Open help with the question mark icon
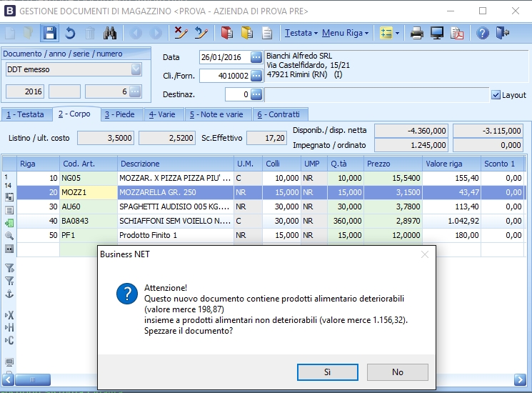This screenshot has width=532, height=393. click(x=483, y=33)
